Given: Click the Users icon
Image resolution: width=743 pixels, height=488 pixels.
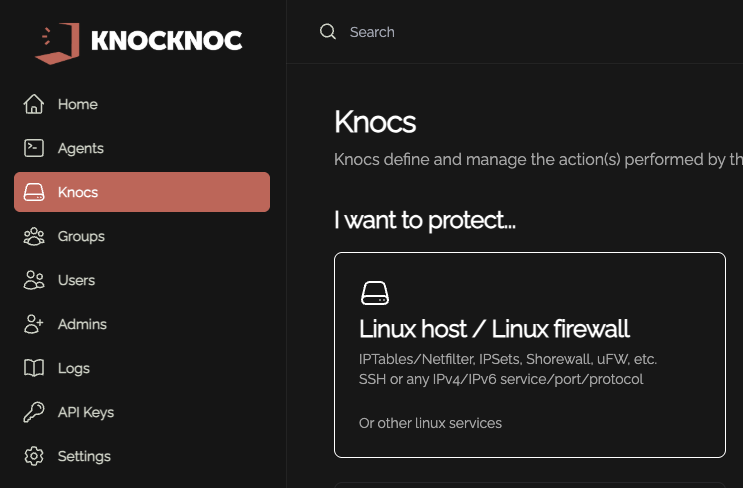Looking at the screenshot, I should point(34,280).
